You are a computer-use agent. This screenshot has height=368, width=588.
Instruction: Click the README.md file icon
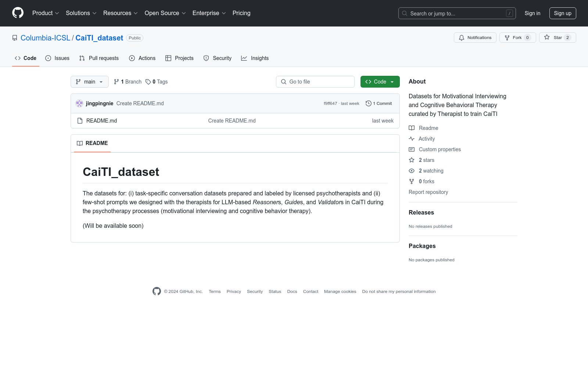tap(80, 121)
